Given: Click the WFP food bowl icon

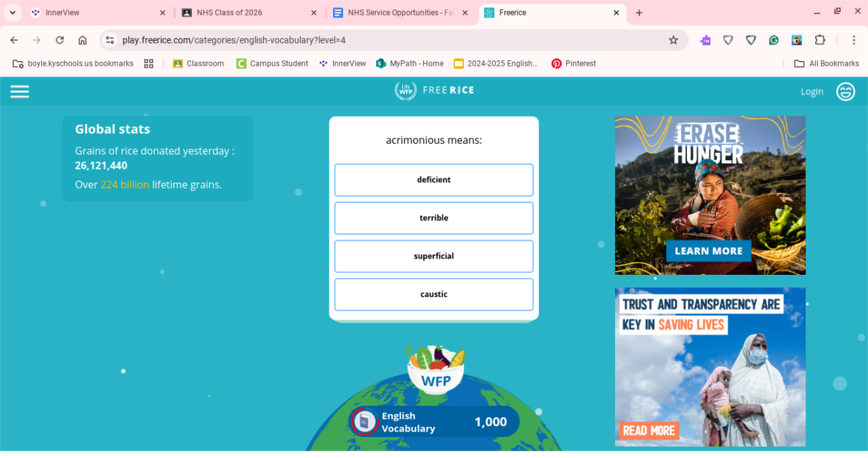Looking at the screenshot, I should click(x=435, y=370).
